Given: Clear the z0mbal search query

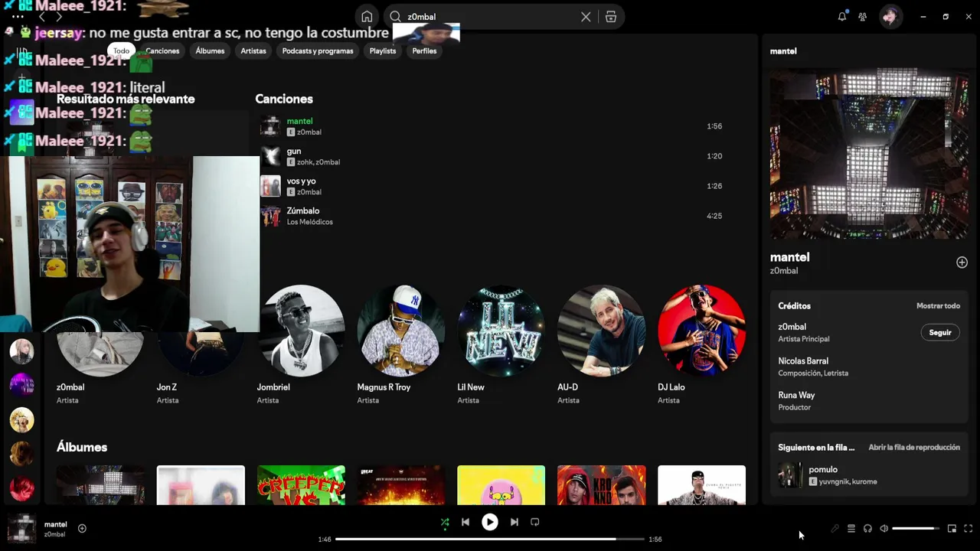Looking at the screenshot, I should pyautogui.click(x=586, y=17).
